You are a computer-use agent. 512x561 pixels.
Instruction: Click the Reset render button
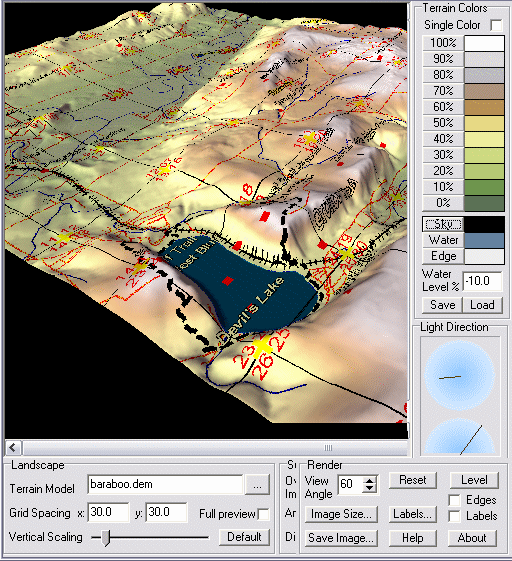coord(413,480)
